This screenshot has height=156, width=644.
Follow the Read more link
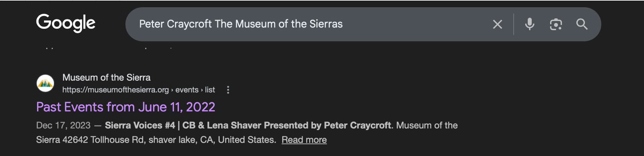304,140
